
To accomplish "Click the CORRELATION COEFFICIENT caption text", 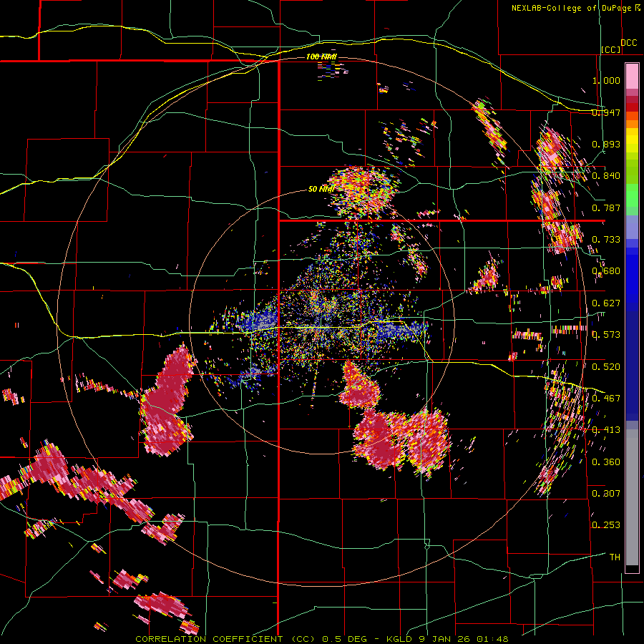I will click(x=209, y=639).
